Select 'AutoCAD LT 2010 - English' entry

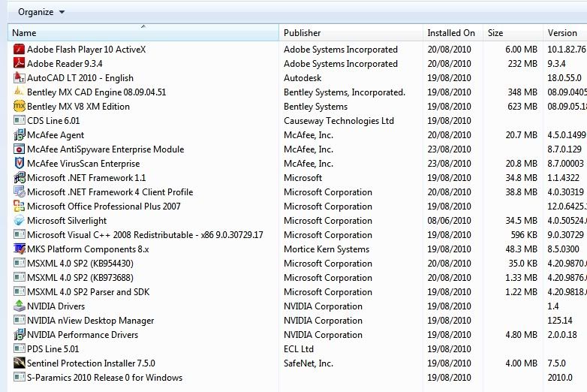pos(80,78)
